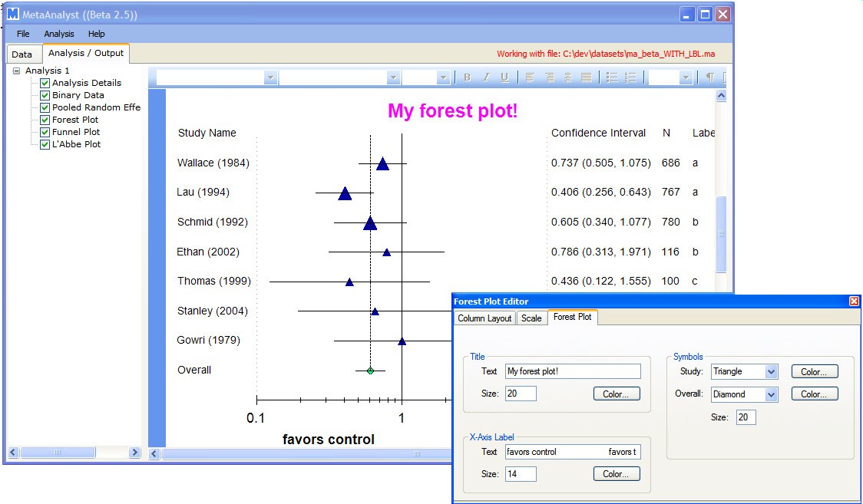Image resolution: width=863 pixels, height=504 pixels.
Task: Click the Title Text input field
Action: 573,371
